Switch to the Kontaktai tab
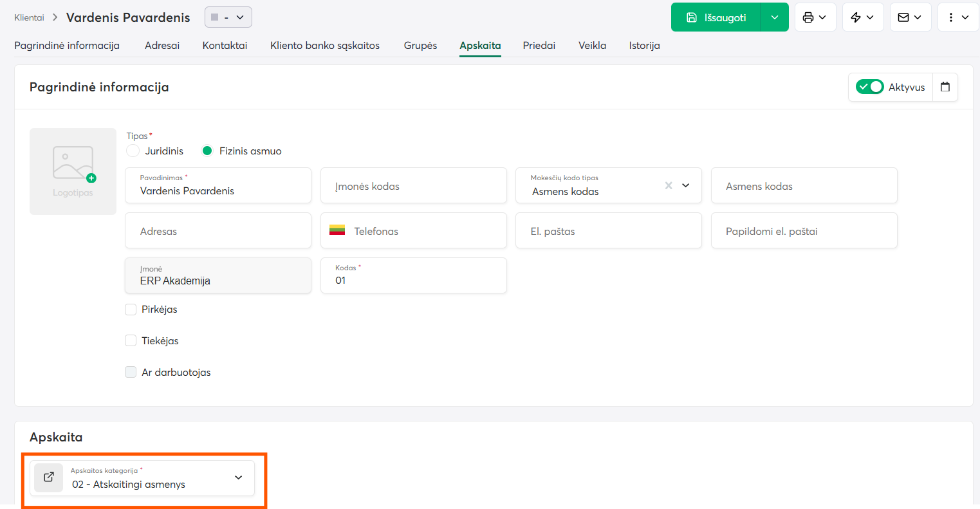 click(225, 46)
